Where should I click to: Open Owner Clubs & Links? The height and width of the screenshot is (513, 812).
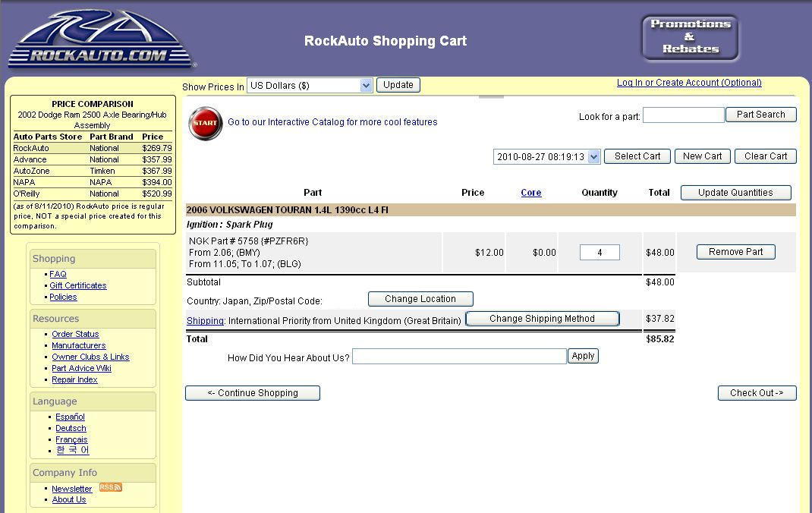coord(90,357)
